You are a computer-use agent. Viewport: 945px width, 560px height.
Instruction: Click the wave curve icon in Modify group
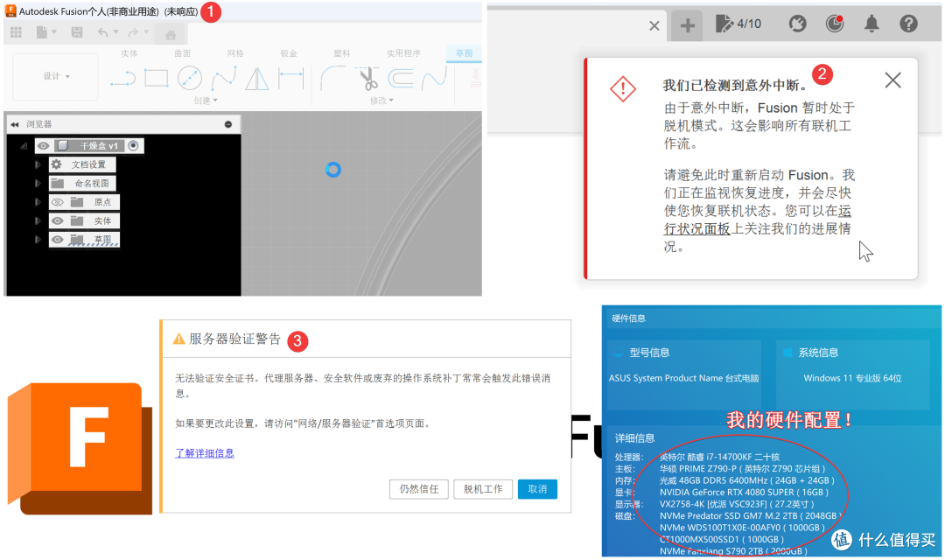435,79
